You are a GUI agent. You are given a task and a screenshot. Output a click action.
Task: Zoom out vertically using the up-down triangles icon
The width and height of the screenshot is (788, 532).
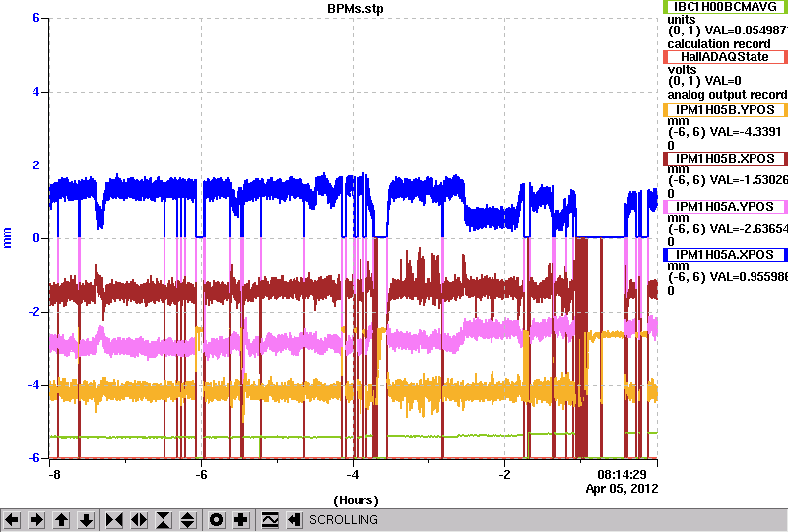click(x=188, y=520)
